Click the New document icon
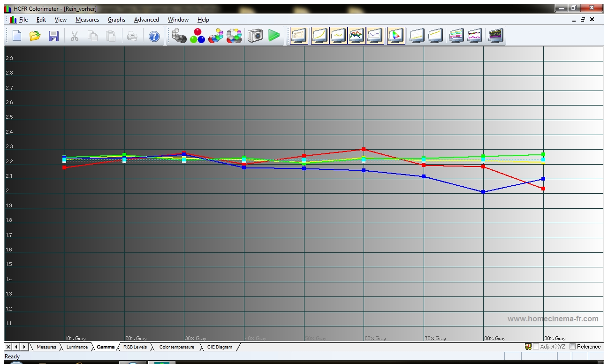This screenshot has width=608, height=364. [17, 36]
